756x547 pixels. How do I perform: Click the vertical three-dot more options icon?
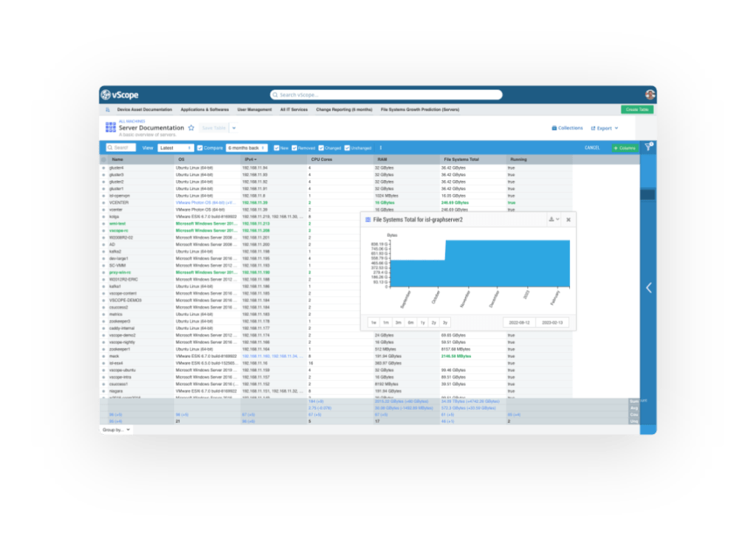(380, 148)
